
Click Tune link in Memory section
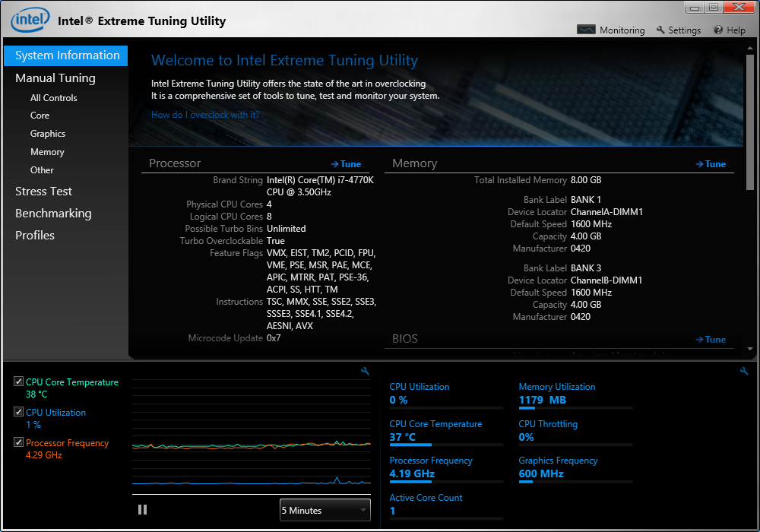pos(711,164)
